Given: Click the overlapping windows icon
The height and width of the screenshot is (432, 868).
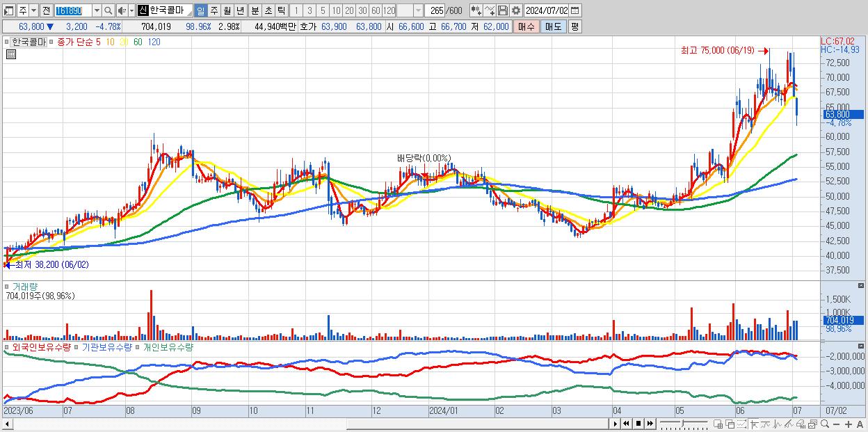Looking at the screenshot, I should 730,424.
